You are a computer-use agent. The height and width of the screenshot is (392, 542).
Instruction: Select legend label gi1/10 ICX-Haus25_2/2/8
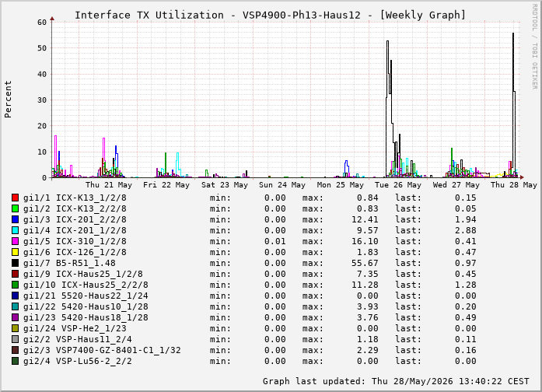86,285
